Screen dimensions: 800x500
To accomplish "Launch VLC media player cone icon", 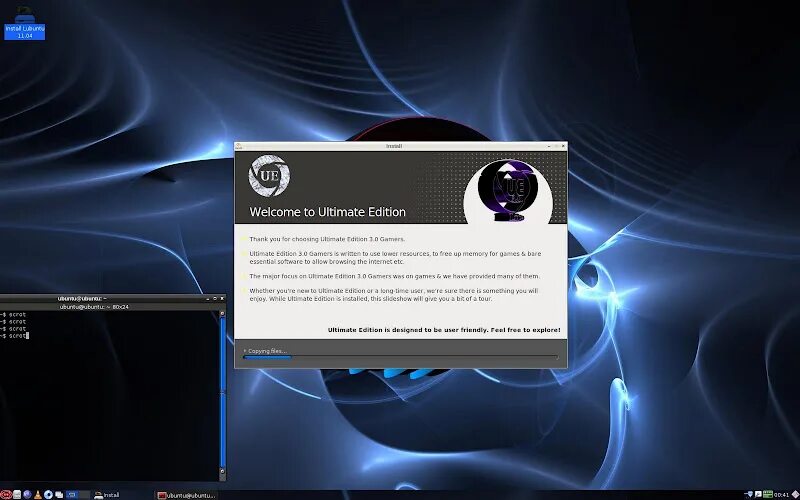I will pyautogui.click(x=38, y=494).
